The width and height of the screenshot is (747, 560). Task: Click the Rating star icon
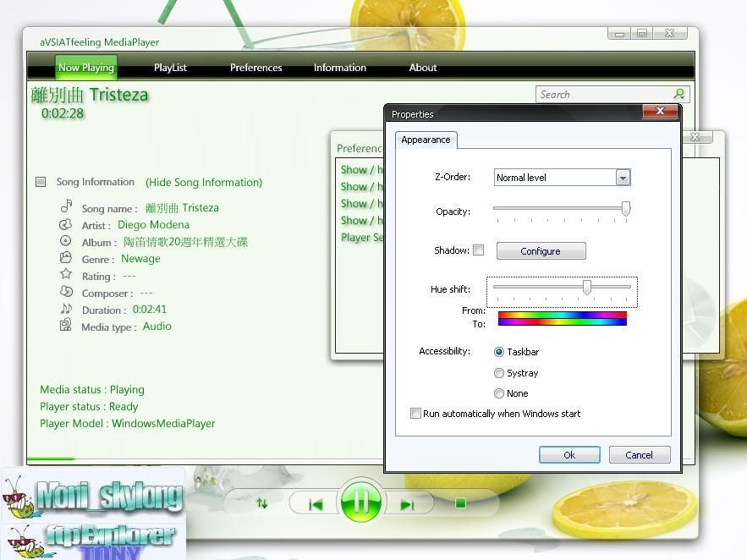point(66,275)
